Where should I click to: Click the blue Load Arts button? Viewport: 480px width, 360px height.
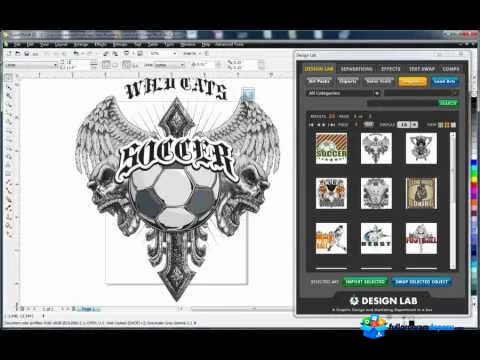click(x=445, y=81)
